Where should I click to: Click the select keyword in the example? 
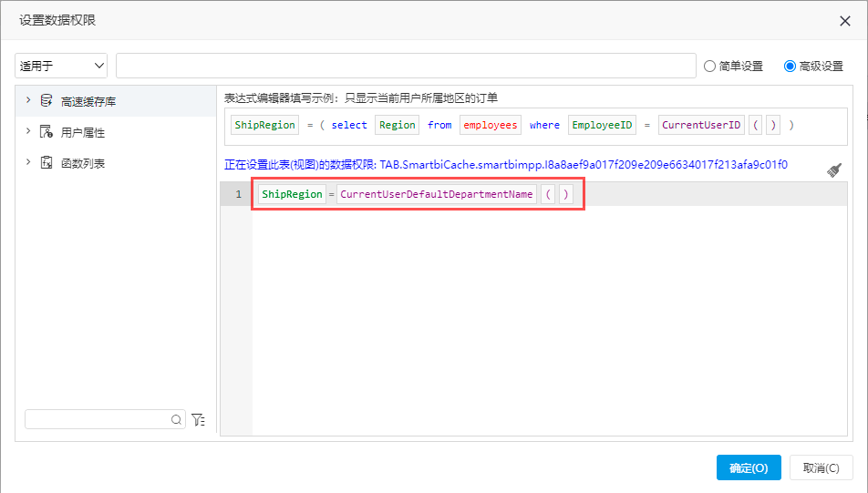(348, 125)
